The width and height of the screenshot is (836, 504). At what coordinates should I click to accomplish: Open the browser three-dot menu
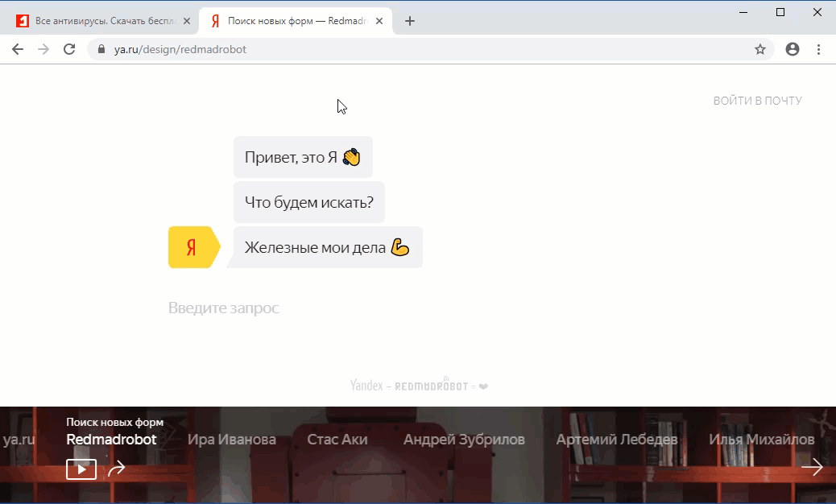pos(819,49)
